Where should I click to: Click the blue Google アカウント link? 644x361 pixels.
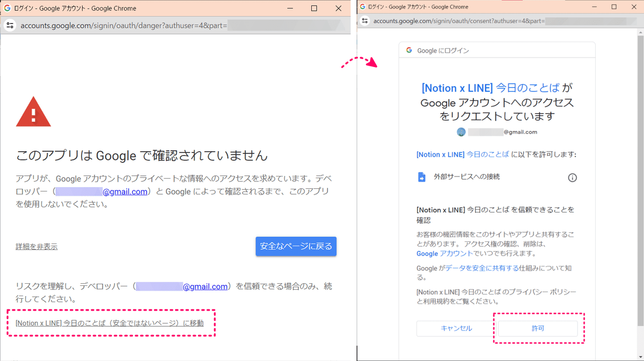coord(444,253)
